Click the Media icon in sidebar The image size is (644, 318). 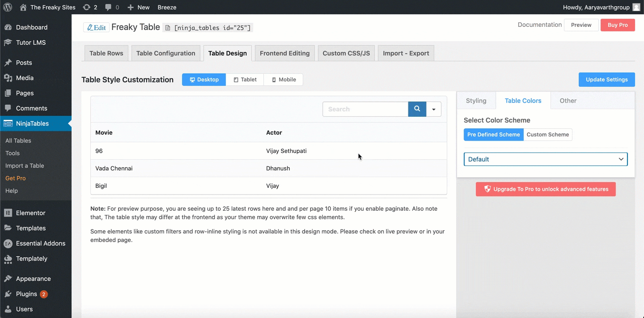[x=8, y=78]
